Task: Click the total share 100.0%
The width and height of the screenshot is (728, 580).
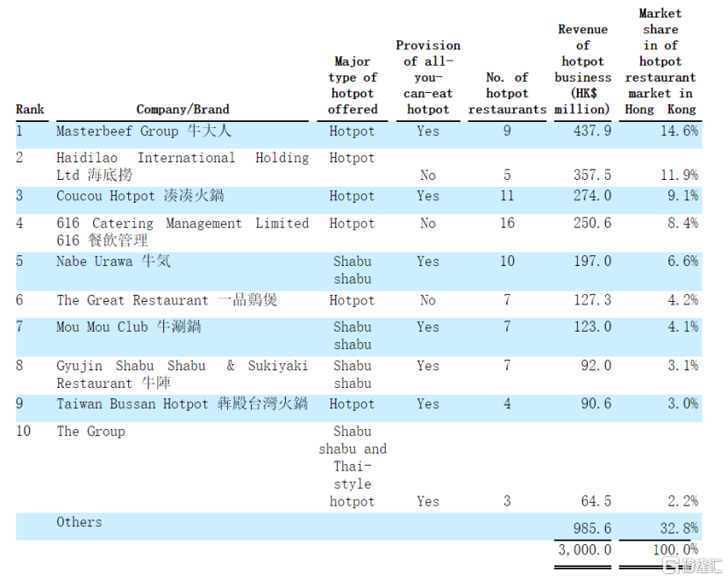Action: [675, 550]
